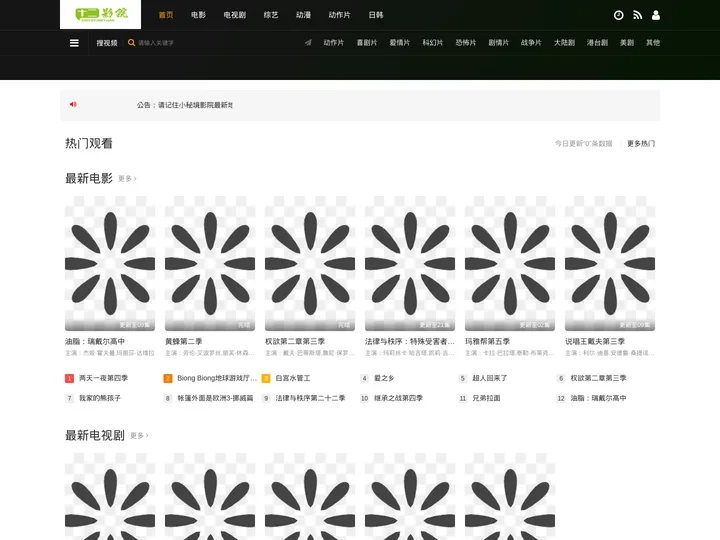Select 动作片 in the top navigation bar

[x=339, y=15]
